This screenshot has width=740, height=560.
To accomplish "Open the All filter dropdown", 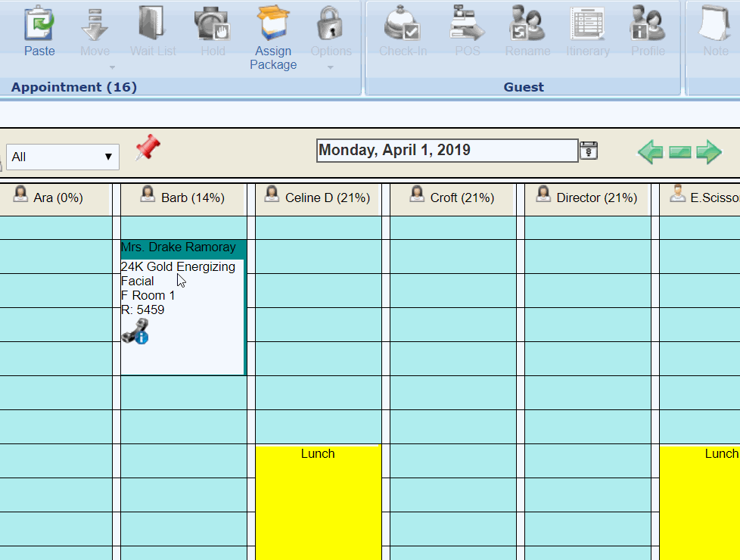I will 63,157.
